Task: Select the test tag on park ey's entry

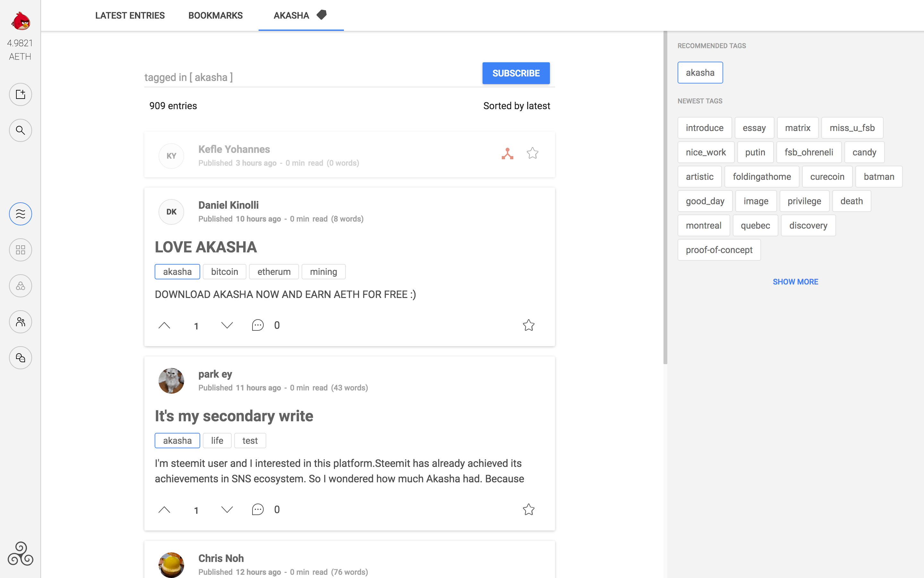Action: (250, 441)
